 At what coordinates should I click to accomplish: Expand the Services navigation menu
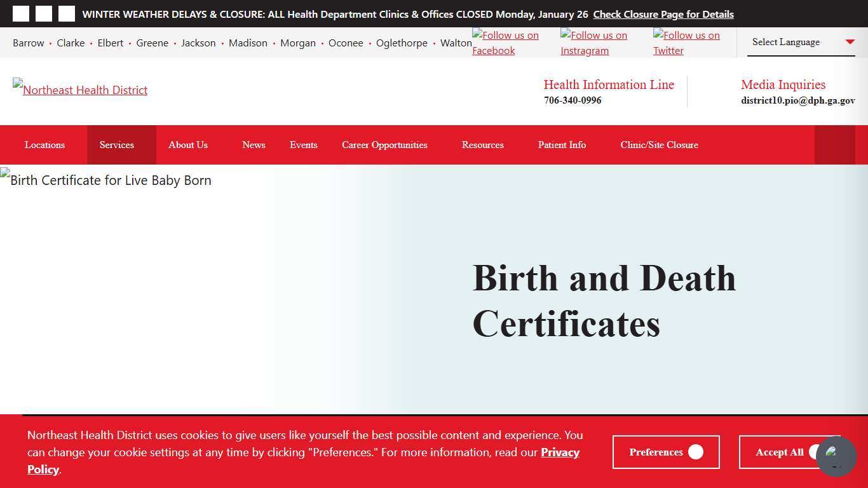pos(116,145)
